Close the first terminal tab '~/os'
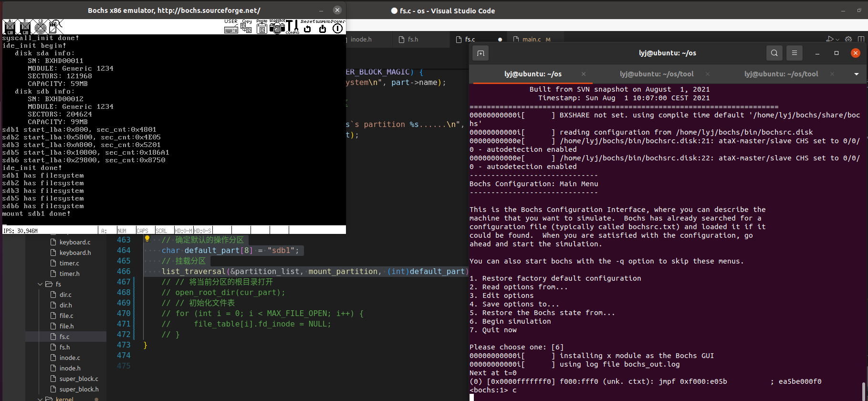The height and width of the screenshot is (401, 868). tap(584, 74)
